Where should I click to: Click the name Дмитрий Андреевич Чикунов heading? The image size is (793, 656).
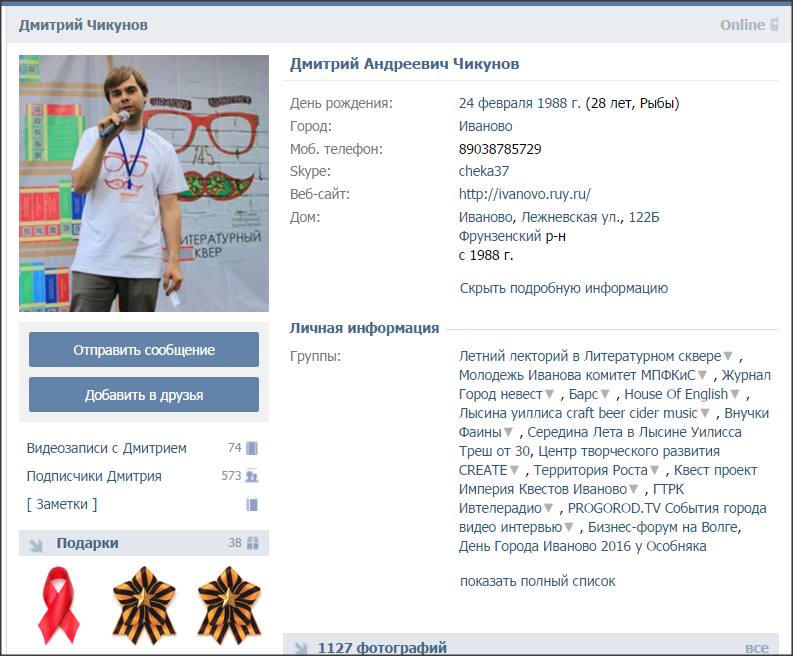click(405, 64)
